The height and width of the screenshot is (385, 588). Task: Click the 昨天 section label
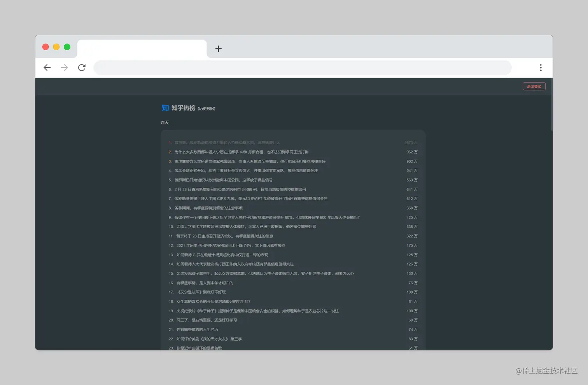(165, 122)
